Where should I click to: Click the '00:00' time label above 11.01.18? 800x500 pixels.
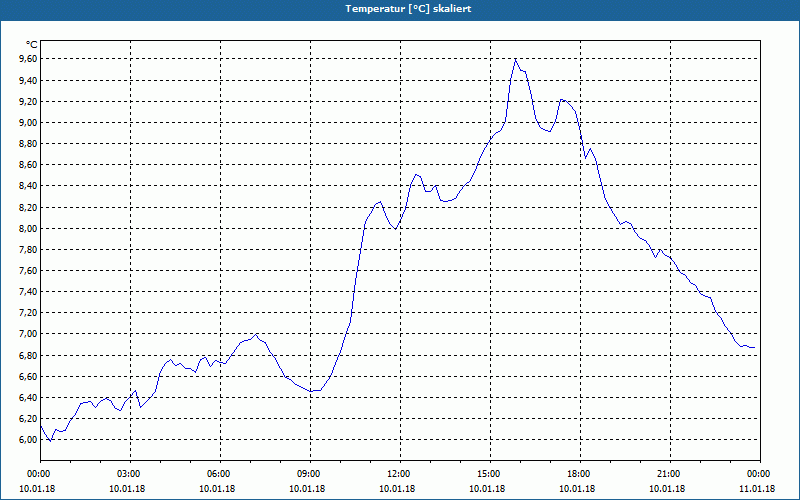click(757, 474)
